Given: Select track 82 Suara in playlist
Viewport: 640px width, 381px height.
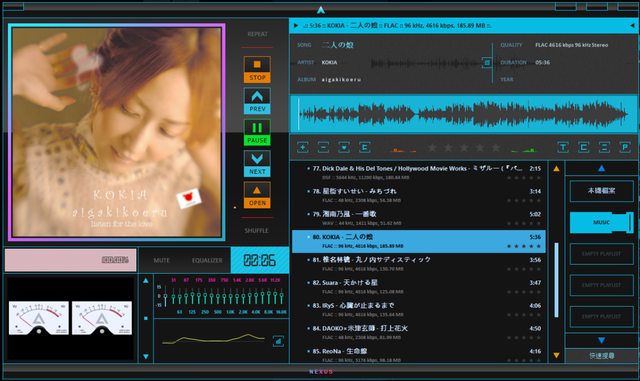Looking at the screenshot, I should [x=419, y=287].
